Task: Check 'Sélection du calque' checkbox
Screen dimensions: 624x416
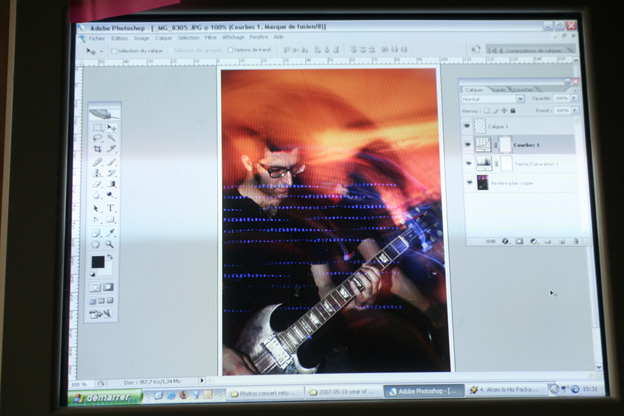Action: [114, 51]
